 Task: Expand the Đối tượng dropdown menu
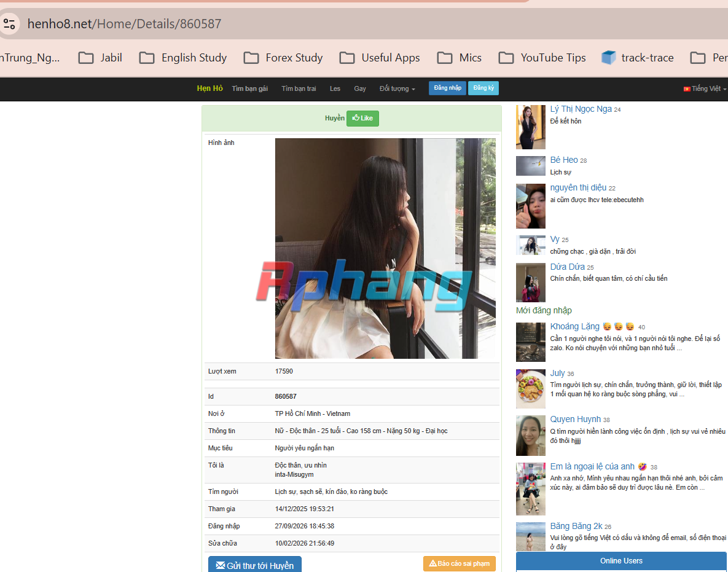pos(397,88)
